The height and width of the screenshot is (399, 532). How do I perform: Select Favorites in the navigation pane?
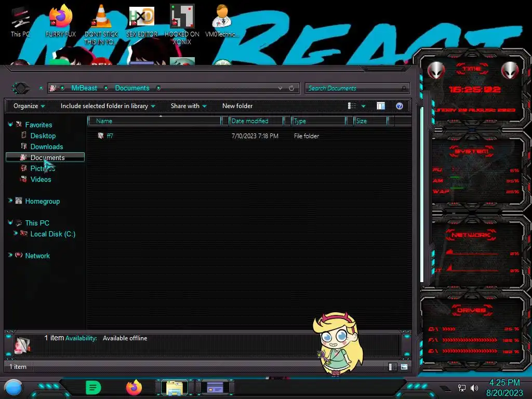pyautogui.click(x=38, y=125)
